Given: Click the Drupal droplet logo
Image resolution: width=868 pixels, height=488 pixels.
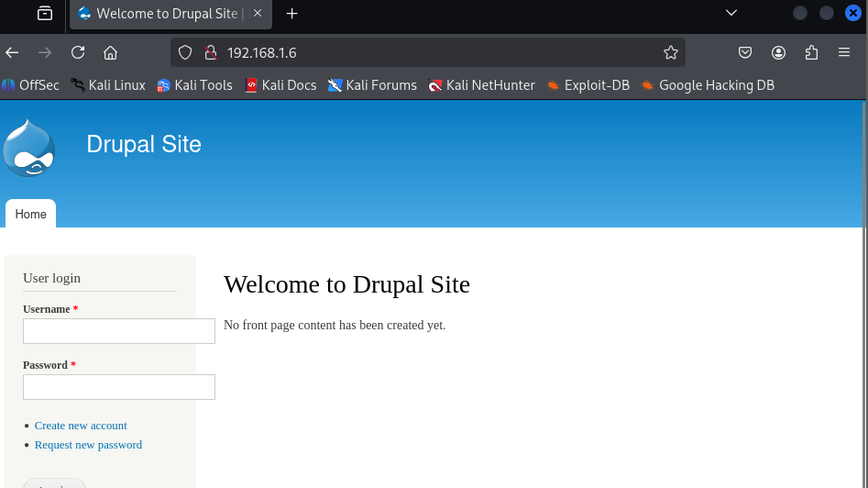Looking at the screenshot, I should coord(28,148).
